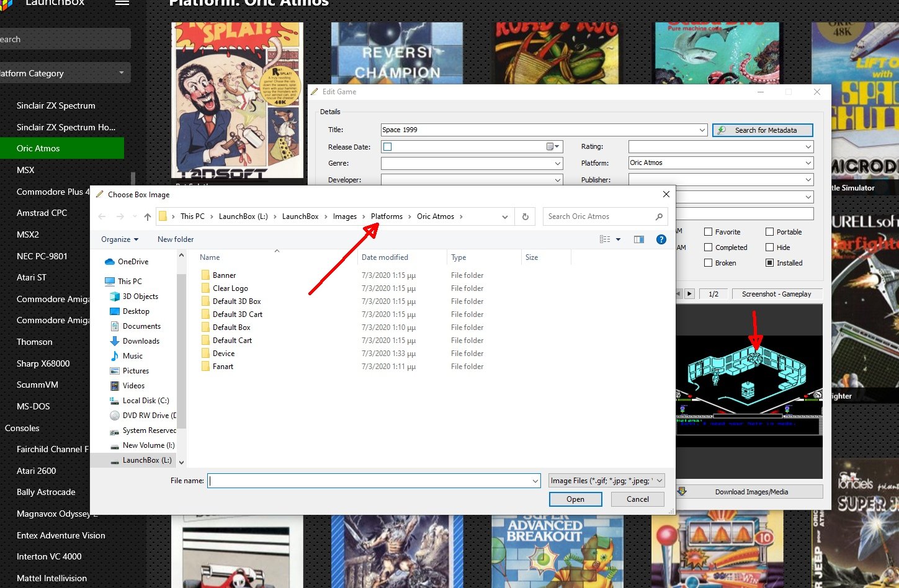Click the navigation pane vertical scrollbar
Image resolution: width=899 pixels, height=588 pixels.
pos(181,360)
